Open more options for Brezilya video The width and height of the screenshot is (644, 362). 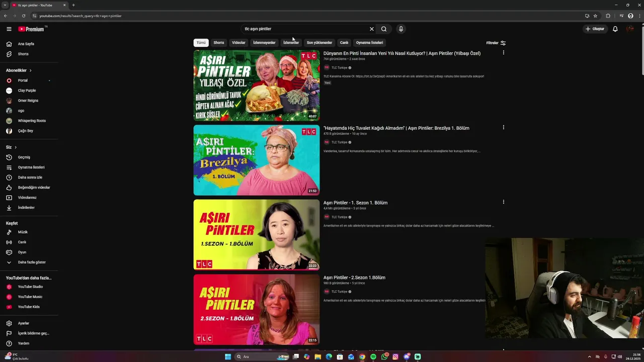click(503, 128)
